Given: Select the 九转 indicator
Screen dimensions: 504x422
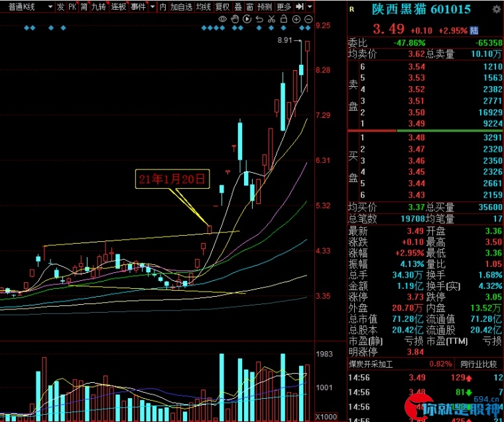Looking at the screenshot, I should click(x=98, y=7).
